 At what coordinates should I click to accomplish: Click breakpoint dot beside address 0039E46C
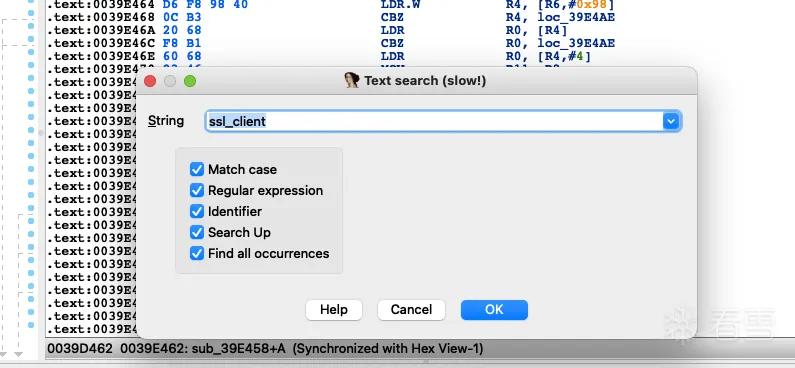coord(31,39)
